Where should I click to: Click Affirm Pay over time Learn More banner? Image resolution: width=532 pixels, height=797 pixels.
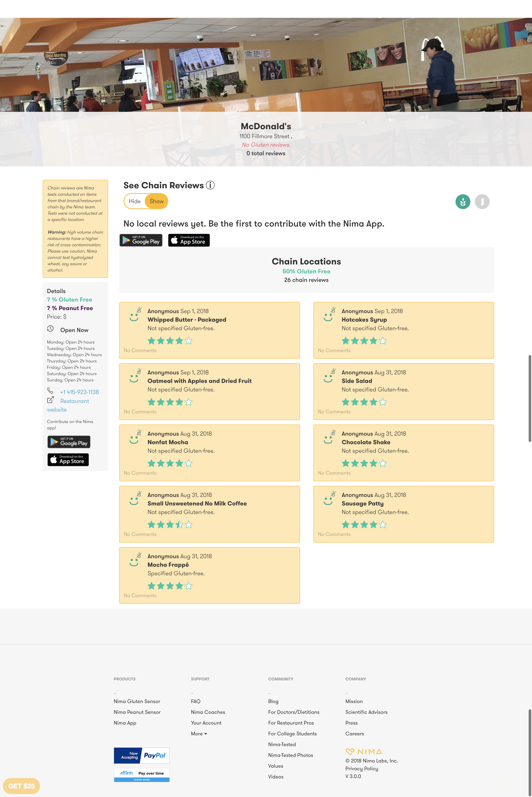point(141,775)
